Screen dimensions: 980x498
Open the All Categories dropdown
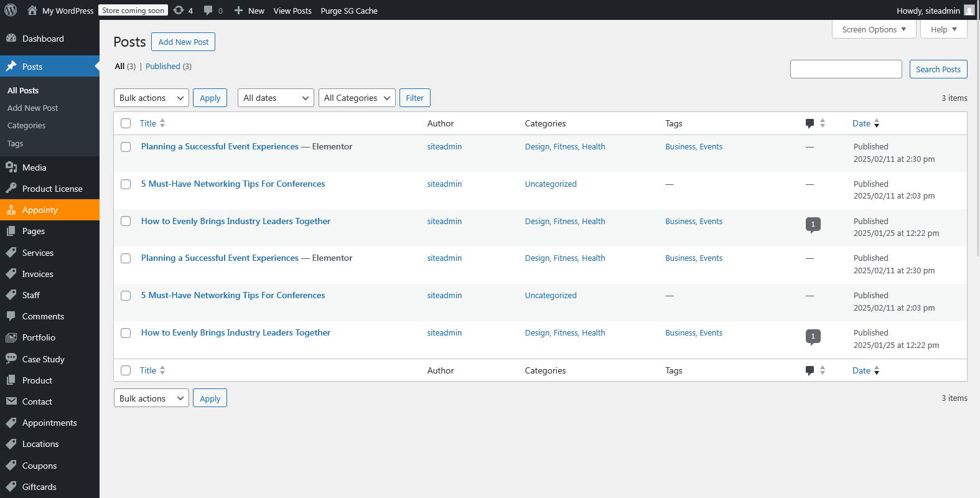coord(357,98)
